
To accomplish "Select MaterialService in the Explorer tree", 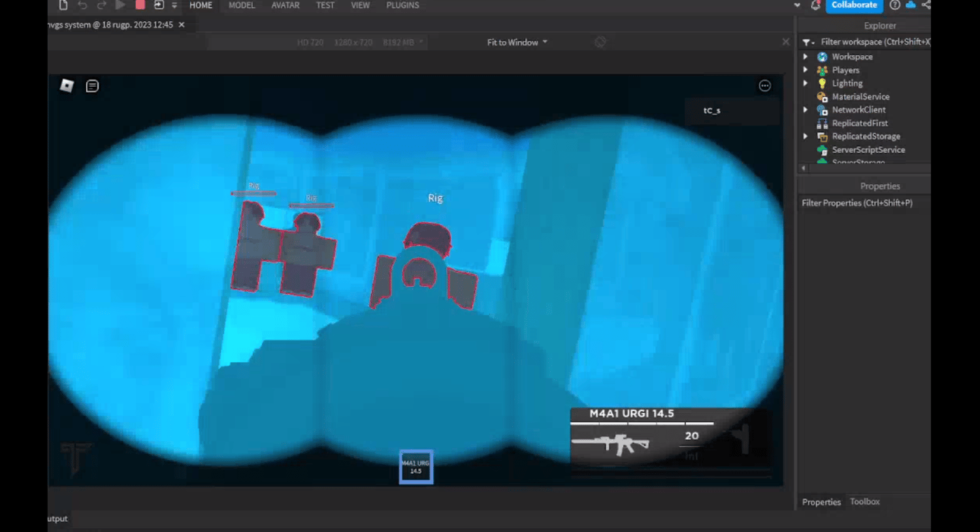I will [x=860, y=97].
